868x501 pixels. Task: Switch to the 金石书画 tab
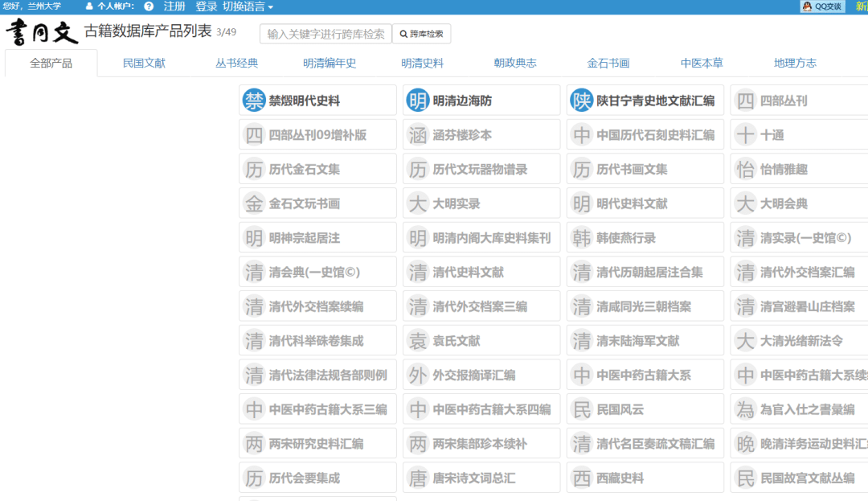click(x=608, y=63)
